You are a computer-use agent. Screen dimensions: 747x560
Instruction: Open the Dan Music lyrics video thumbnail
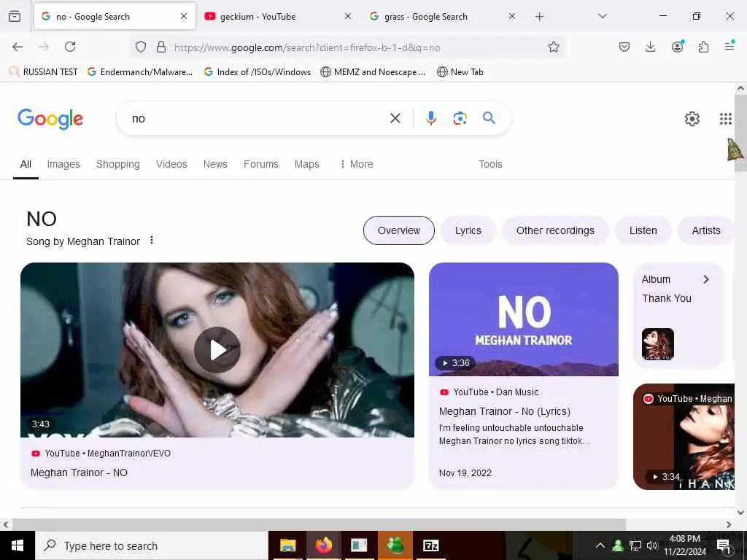coord(524,319)
